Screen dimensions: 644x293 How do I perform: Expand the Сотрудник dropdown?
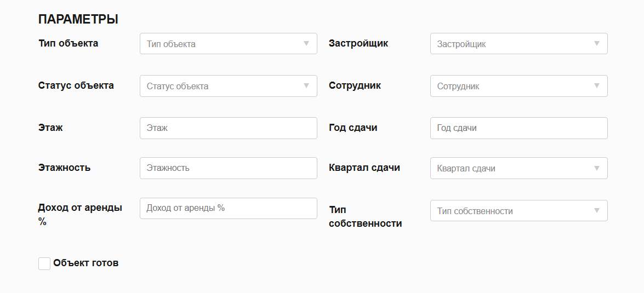[x=518, y=86]
